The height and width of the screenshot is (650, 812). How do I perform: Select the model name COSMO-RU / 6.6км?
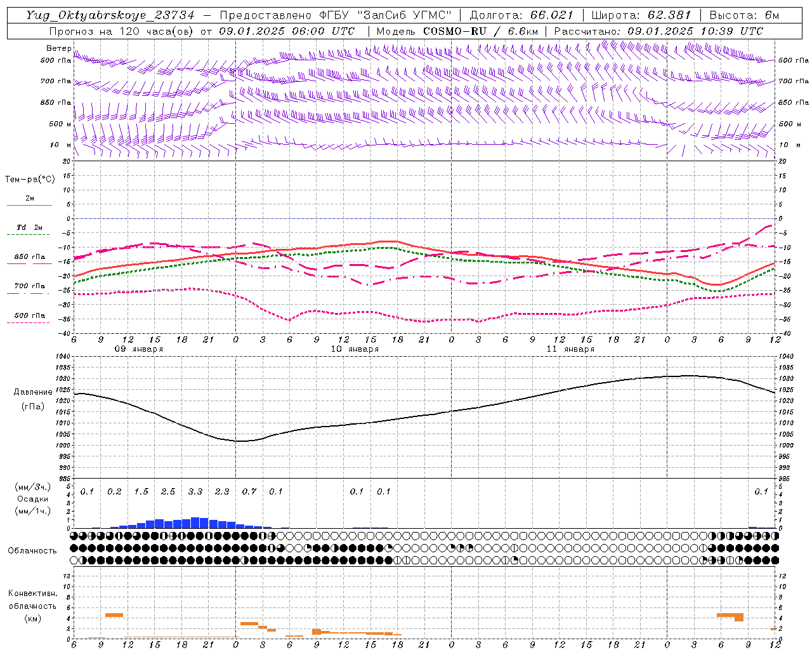click(x=481, y=31)
